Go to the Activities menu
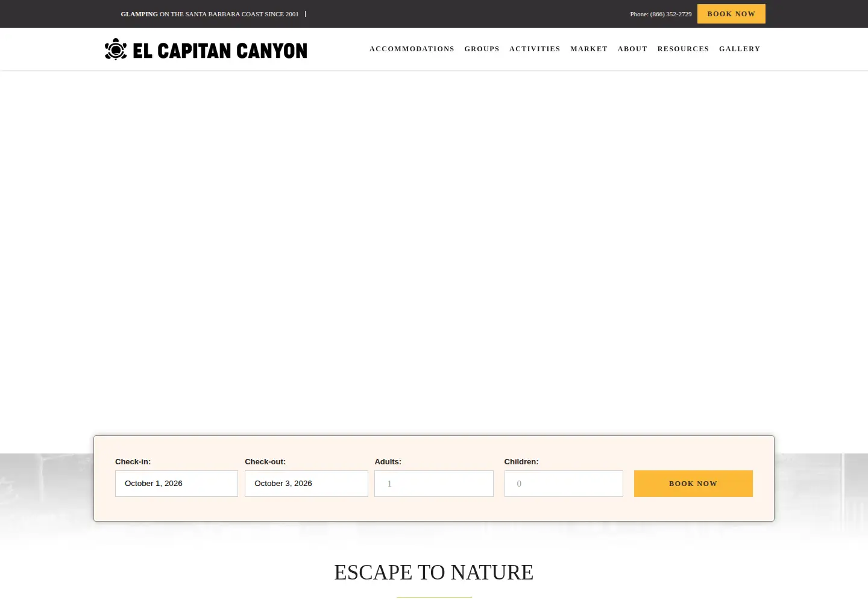 pos(535,49)
